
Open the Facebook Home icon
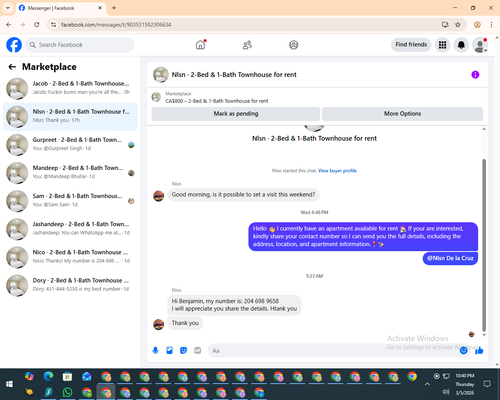[200, 45]
